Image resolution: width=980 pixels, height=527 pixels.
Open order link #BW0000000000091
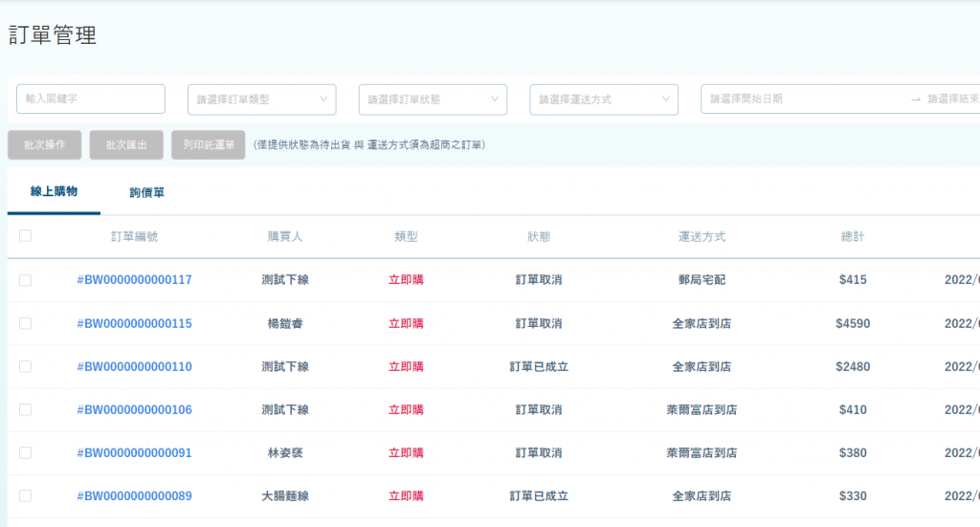134,452
